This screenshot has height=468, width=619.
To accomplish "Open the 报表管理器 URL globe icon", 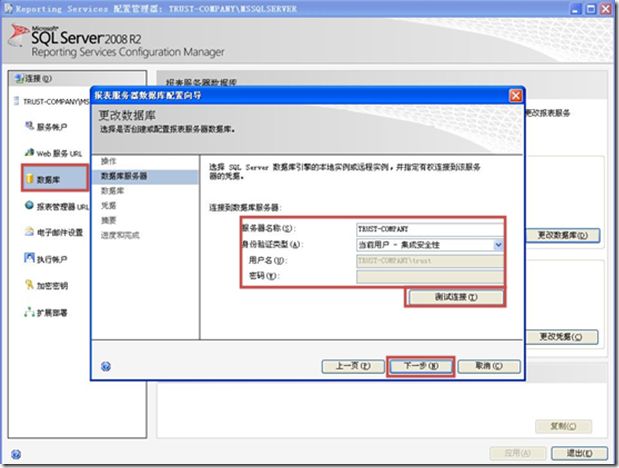I will click(29, 205).
